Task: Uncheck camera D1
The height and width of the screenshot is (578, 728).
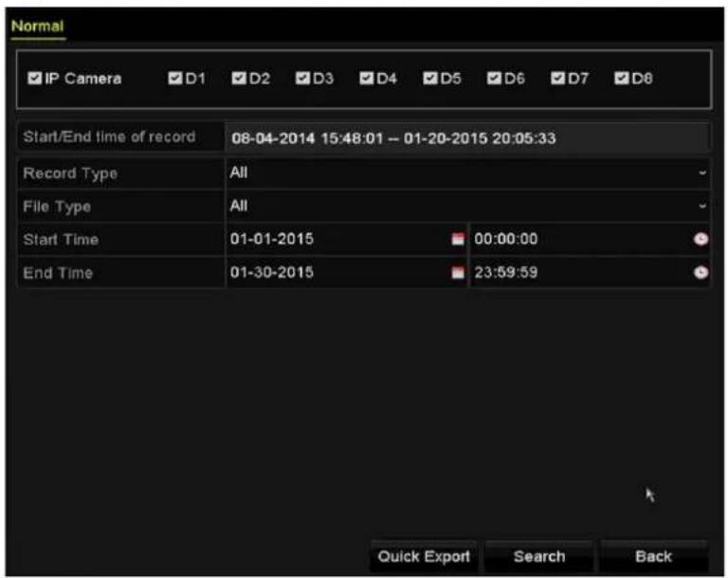Action: [175, 78]
